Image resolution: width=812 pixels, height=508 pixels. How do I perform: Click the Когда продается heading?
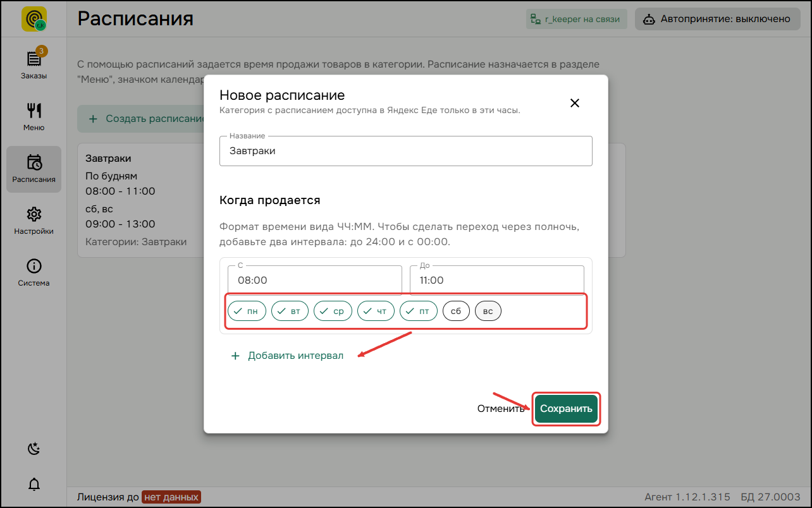click(x=270, y=200)
